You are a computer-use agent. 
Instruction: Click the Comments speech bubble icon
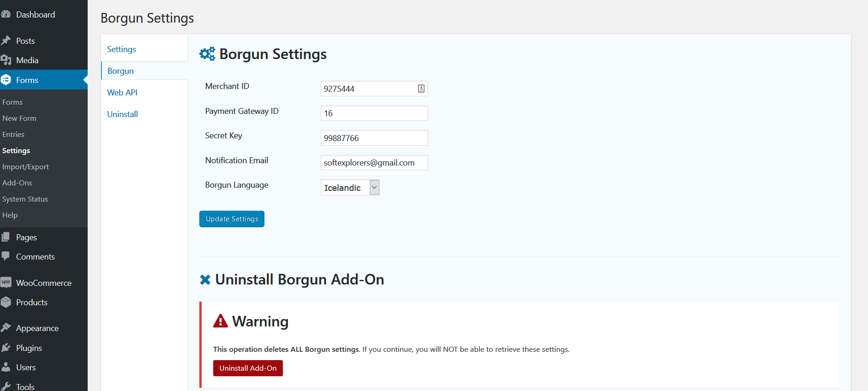click(x=6, y=256)
